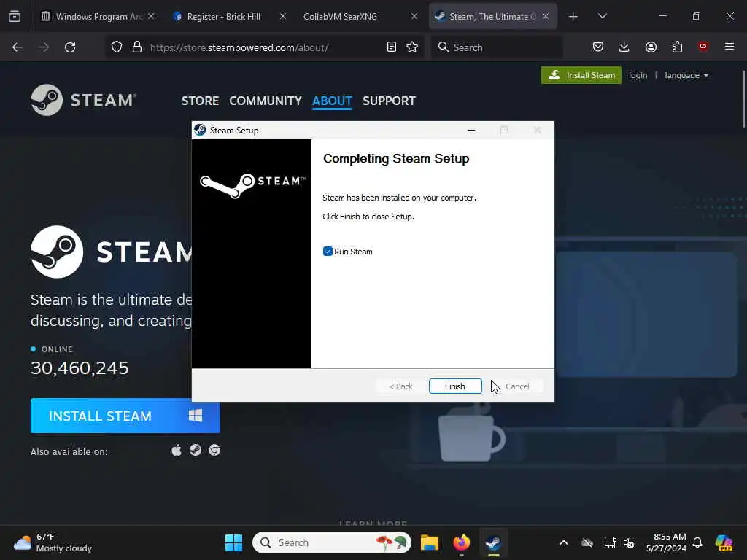The height and width of the screenshot is (560, 747).
Task: Go back to previous page
Action: pos(18,47)
